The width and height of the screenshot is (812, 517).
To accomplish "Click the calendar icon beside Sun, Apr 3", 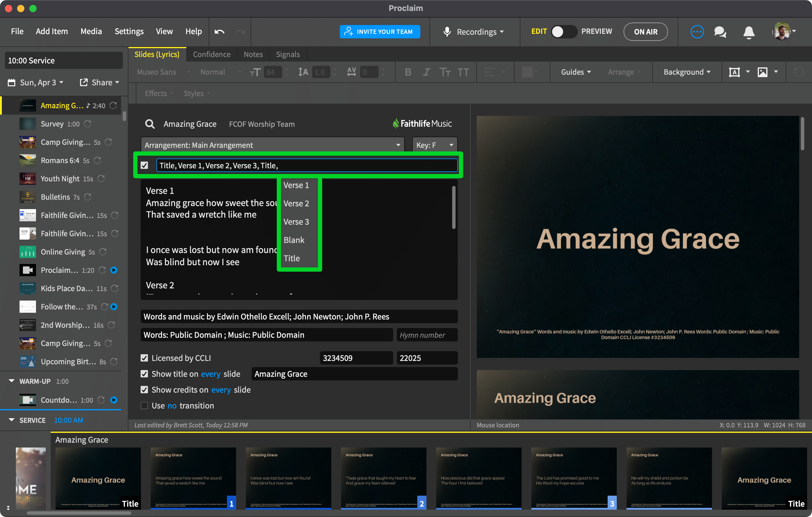I will [x=12, y=83].
